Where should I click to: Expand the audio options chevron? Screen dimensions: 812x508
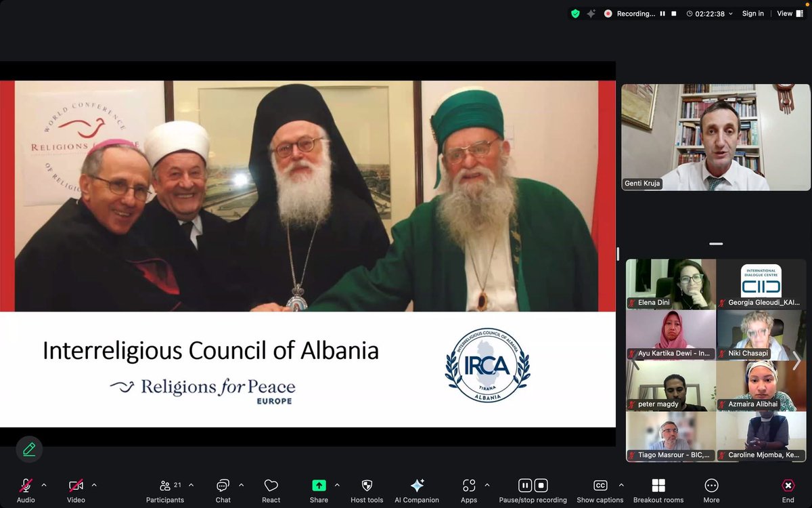click(x=44, y=485)
